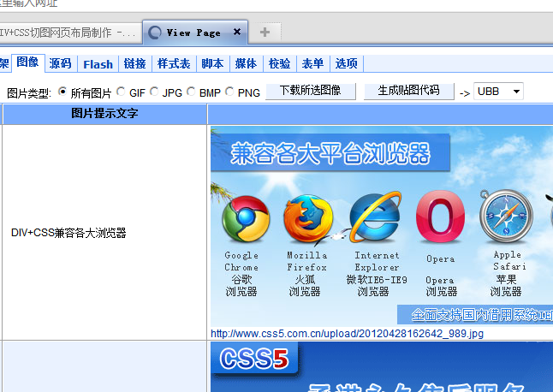This screenshot has height=392, width=553.
Task: Open a new browser tab with plus button
Action: [x=265, y=33]
